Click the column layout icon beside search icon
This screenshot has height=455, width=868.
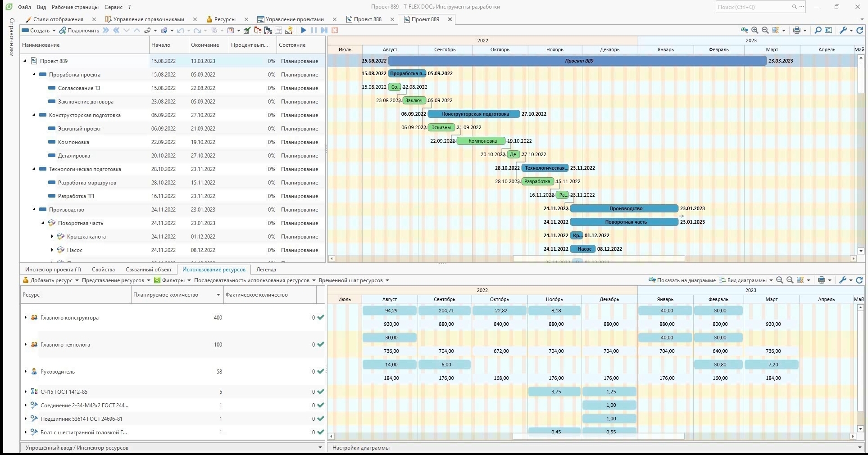tap(828, 31)
